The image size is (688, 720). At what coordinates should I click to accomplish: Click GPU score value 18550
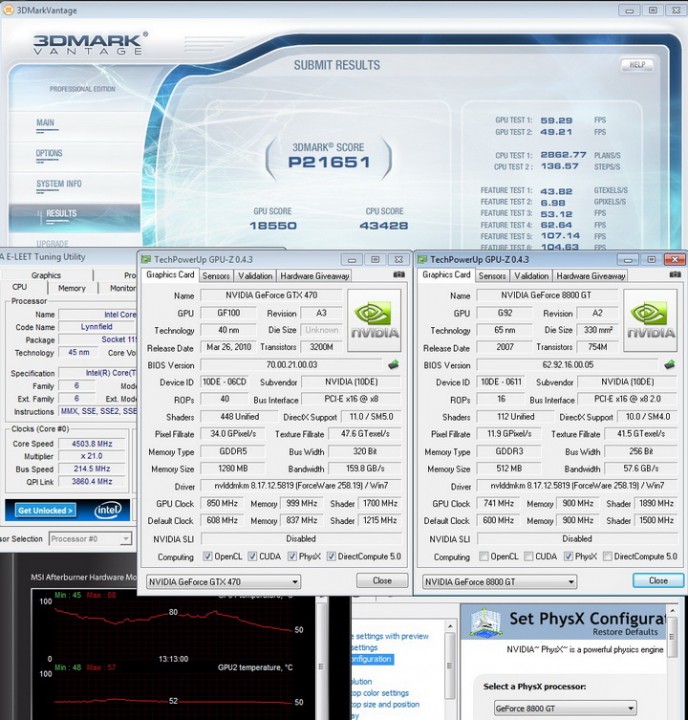coord(273,225)
